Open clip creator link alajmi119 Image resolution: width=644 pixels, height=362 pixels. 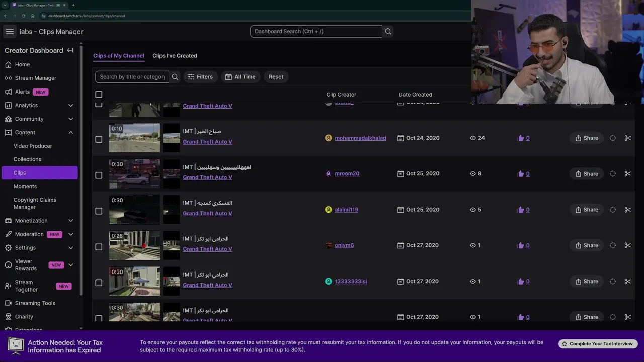(346, 210)
